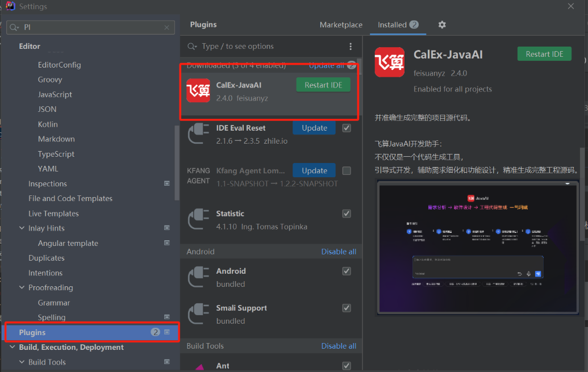Image resolution: width=588 pixels, height=372 pixels.
Task: Update the Kfang Agent plugin
Action: 314,170
